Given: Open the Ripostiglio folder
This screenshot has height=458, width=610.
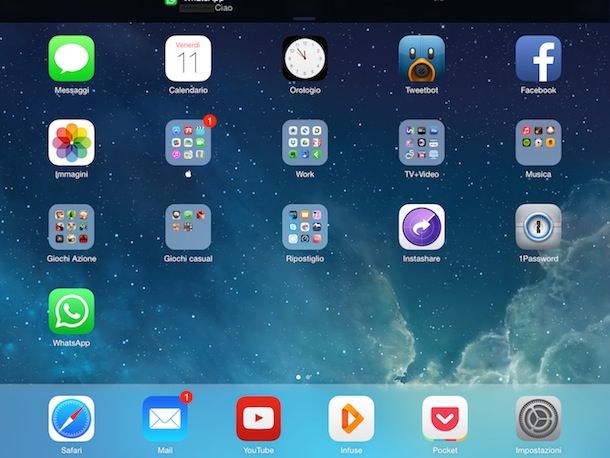Looking at the screenshot, I should click(x=305, y=227).
